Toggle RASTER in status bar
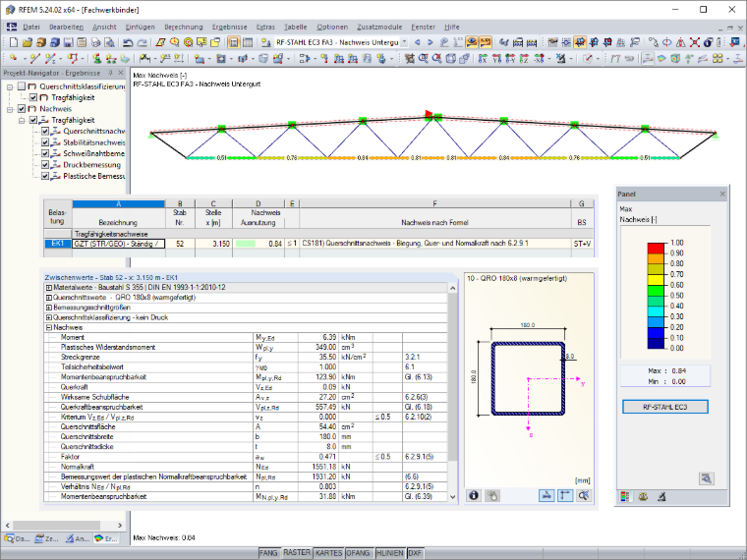This screenshot has height=560, width=747. [297, 552]
